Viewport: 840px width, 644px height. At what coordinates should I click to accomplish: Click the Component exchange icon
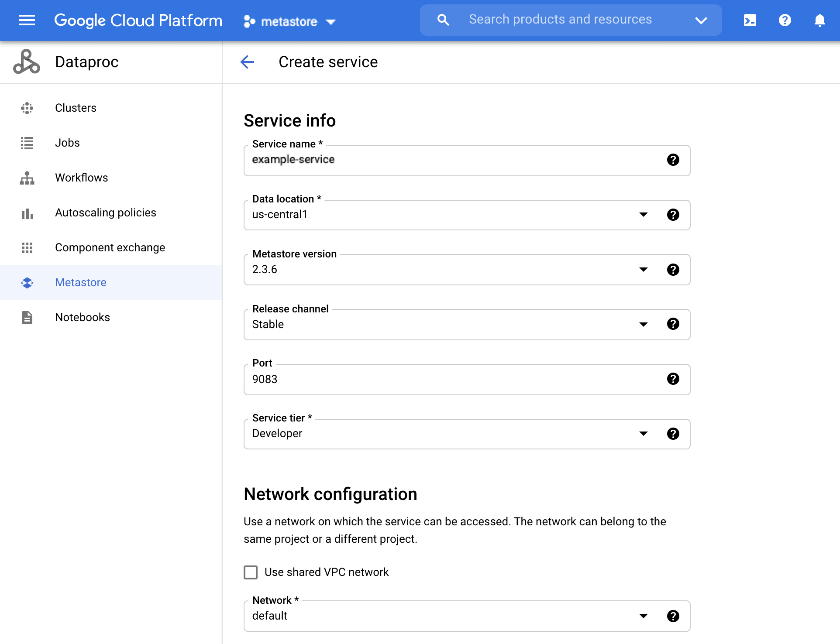tap(27, 247)
